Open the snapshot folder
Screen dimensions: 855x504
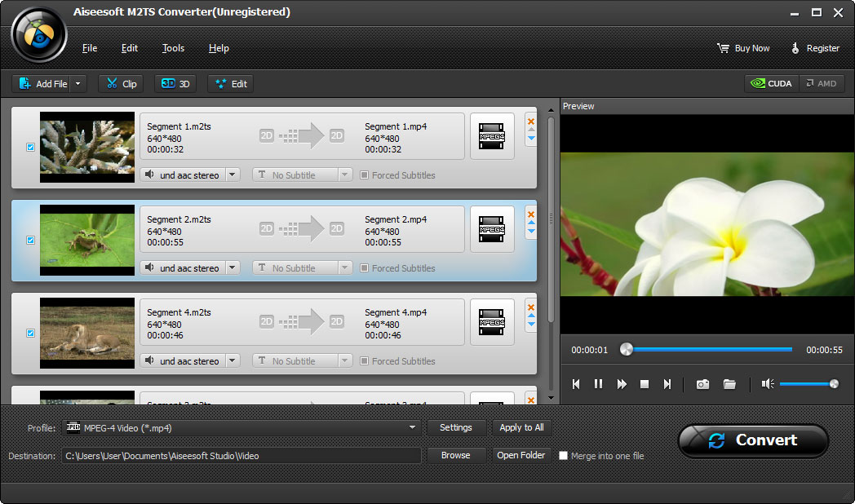pyautogui.click(x=729, y=384)
